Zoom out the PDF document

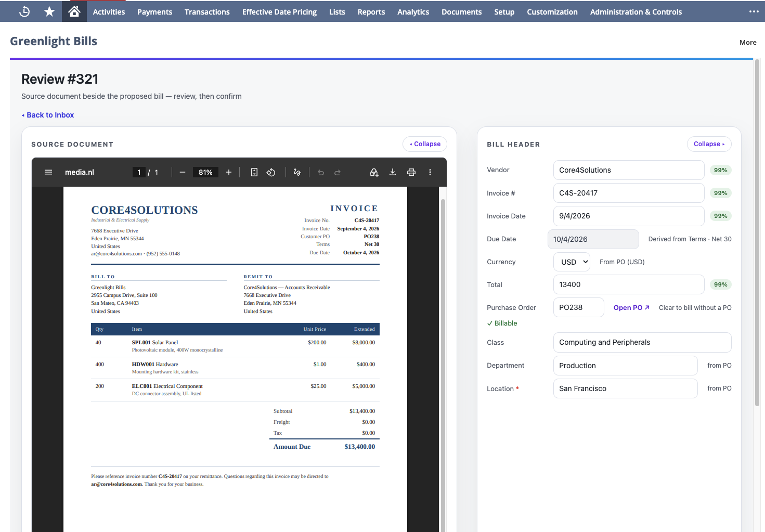(183, 172)
